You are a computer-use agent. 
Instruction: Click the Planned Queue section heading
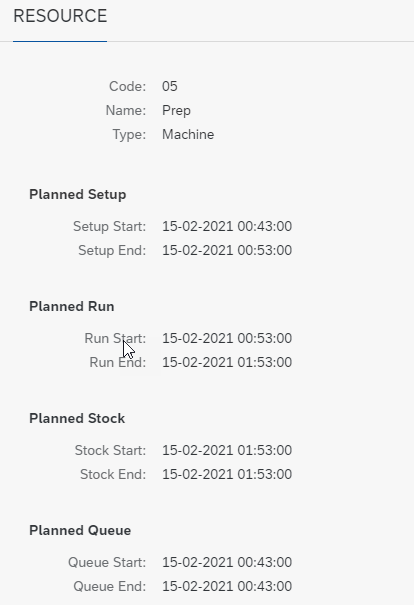[80, 530]
